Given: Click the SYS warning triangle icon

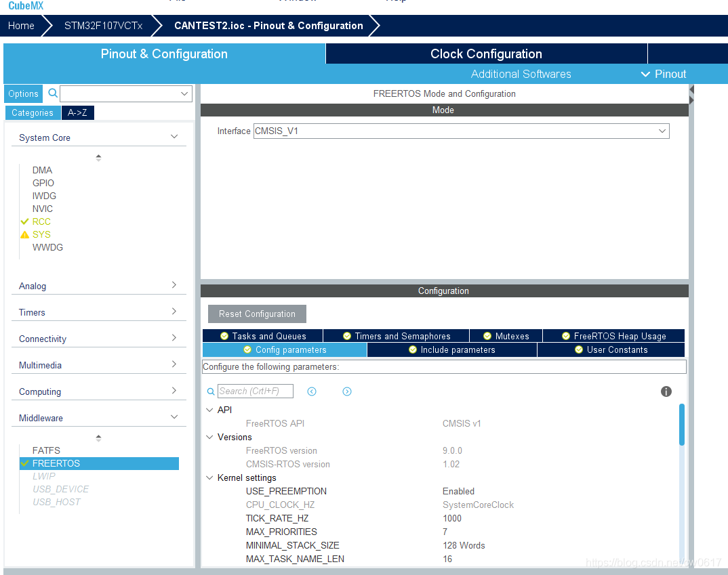Looking at the screenshot, I should coord(25,234).
